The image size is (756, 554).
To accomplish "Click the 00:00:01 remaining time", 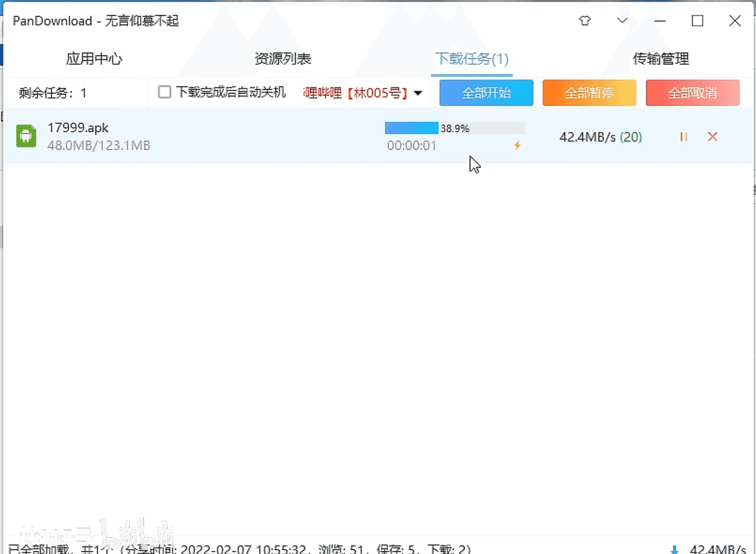I will tap(412, 146).
